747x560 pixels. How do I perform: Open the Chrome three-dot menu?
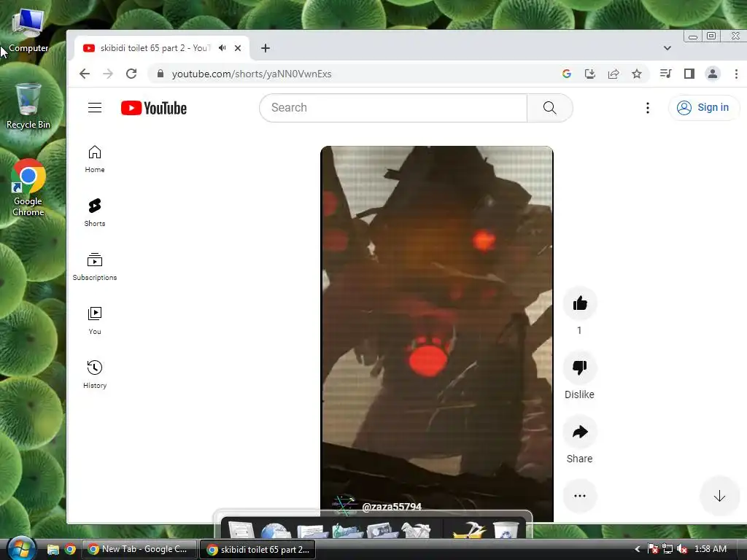point(736,74)
